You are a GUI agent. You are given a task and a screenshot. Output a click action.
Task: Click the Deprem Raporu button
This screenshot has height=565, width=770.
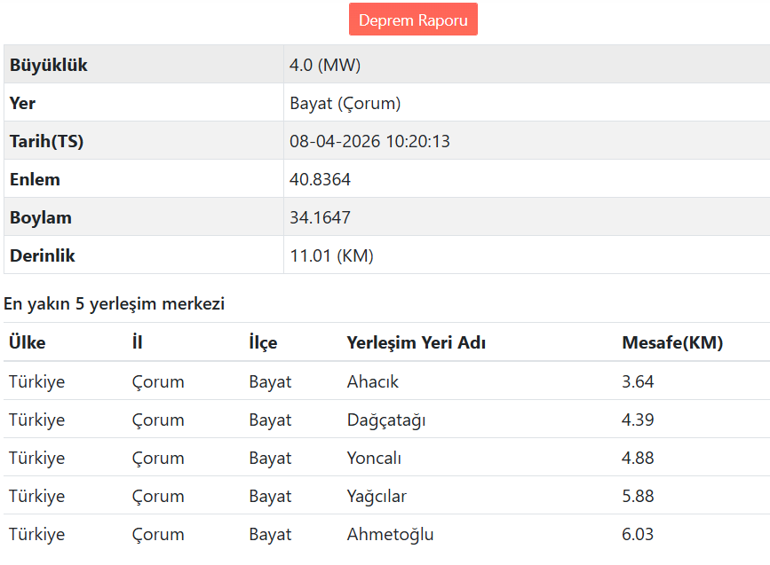[413, 20]
